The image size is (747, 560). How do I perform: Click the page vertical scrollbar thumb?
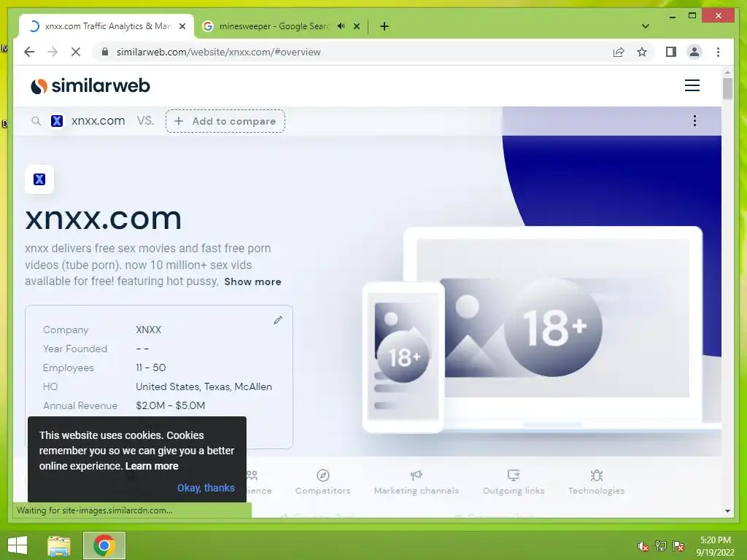pos(727,88)
